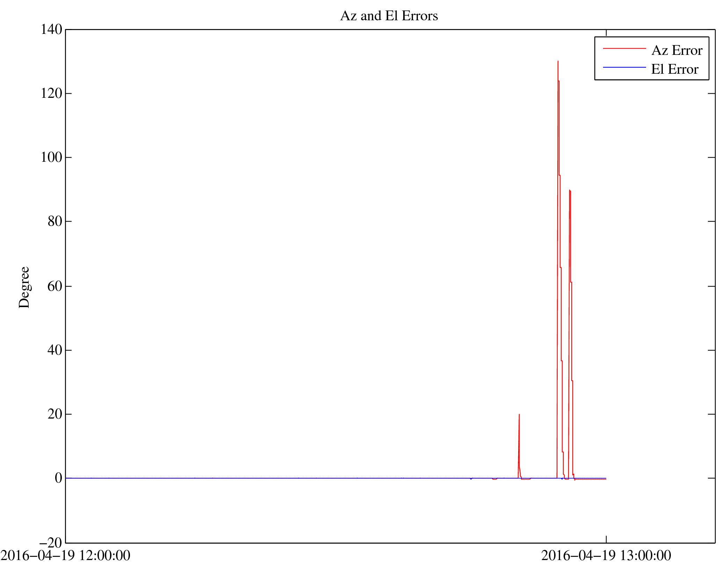This screenshot has width=725, height=588.
Task: Click the small red peak at 20 degrees
Action: (519, 416)
